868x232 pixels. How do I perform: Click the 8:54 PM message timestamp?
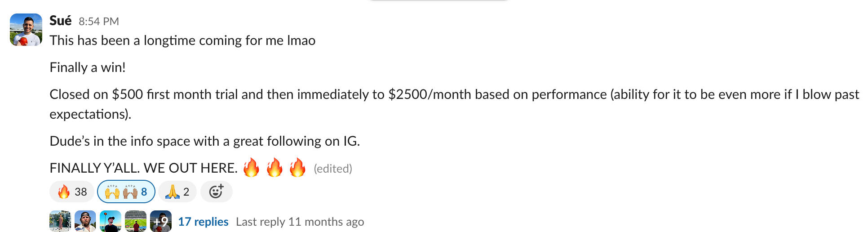point(99,22)
